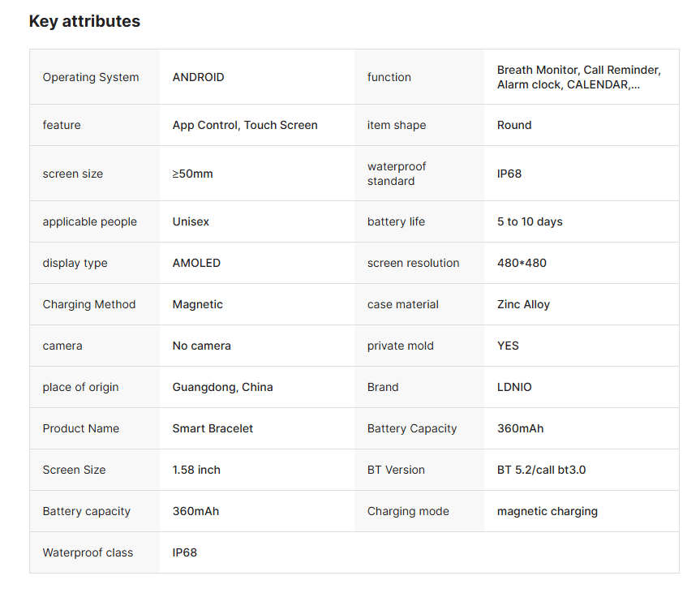Click the ≥50mm screen size value

[193, 174]
